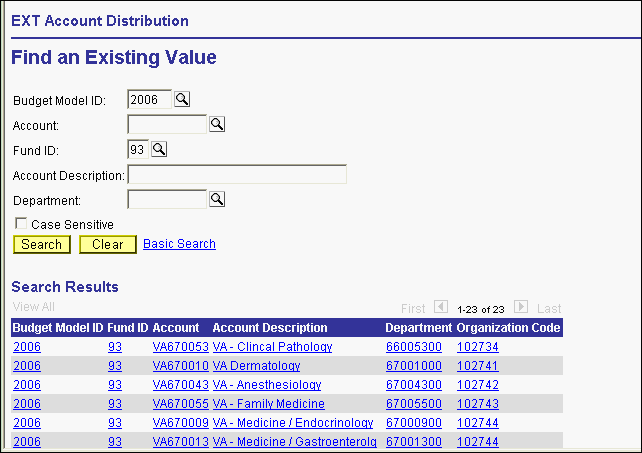The height and width of the screenshot is (453, 642).
Task: Open organization code 102744 for Endocrinology row
Action: coord(477,423)
